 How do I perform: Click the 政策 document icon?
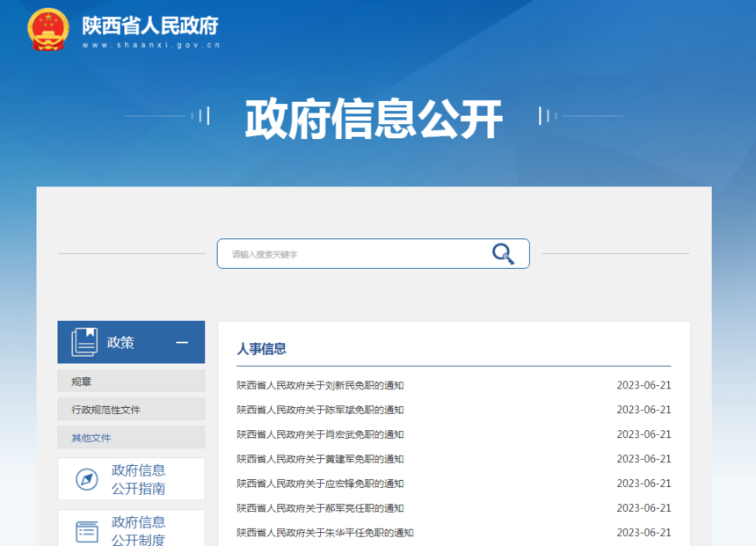(x=85, y=342)
